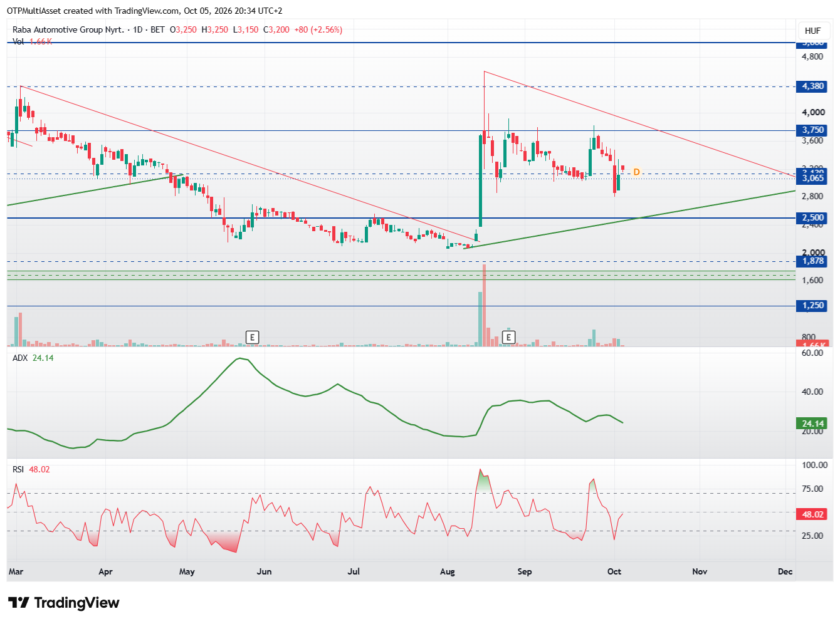The height and width of the screenshot is (624, 840).
Task: Click the TradingView logo at the bottom
Action: click(64, 603)
